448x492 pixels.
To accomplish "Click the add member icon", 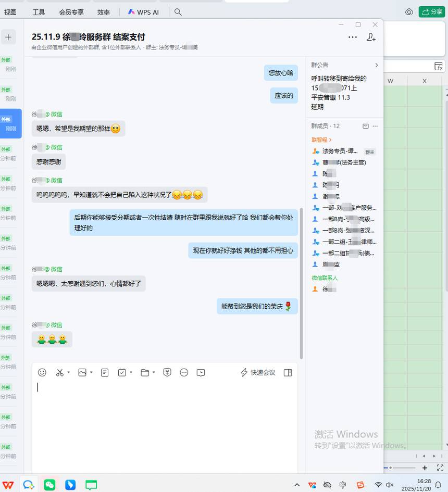I will pyautogui.click(x=371, y=37).
